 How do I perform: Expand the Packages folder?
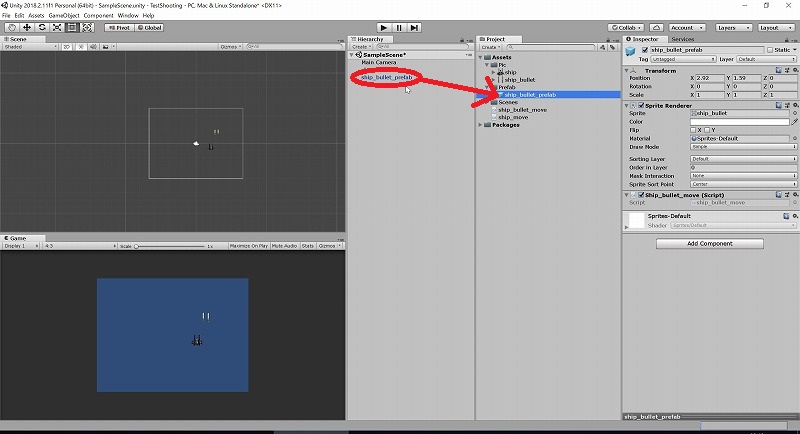click(x=481, y=125)
